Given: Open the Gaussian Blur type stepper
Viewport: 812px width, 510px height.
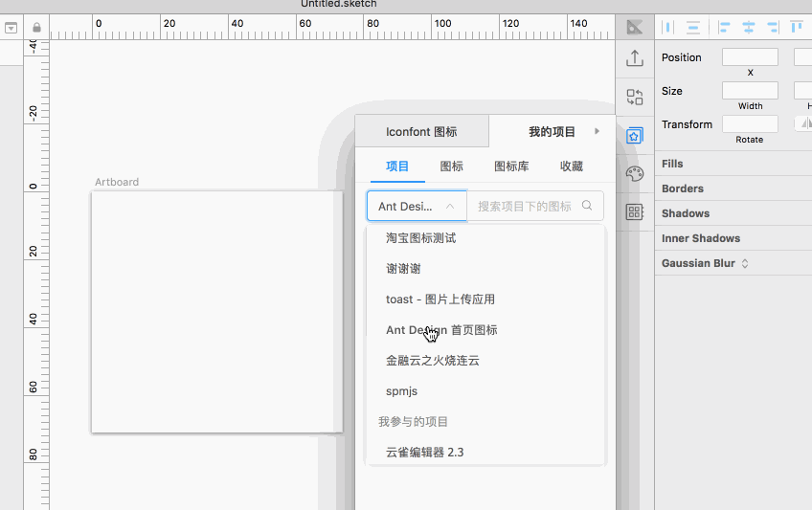Looking at the screenshot, I should 745,263.
